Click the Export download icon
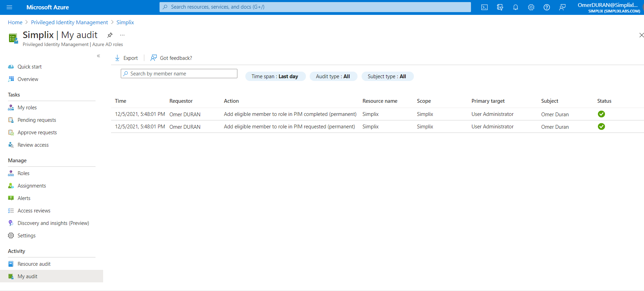The width and height of the screenshot is (644, 291). (x=117, y=58)
